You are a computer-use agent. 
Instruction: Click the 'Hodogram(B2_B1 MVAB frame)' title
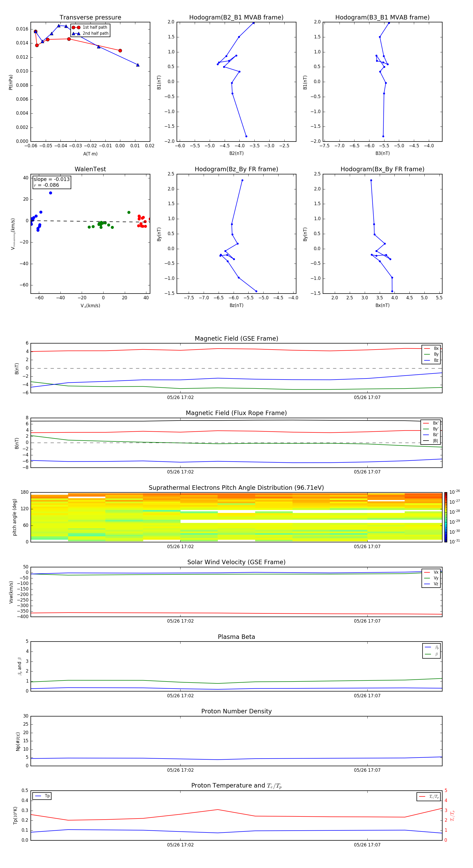click(236, 18)
